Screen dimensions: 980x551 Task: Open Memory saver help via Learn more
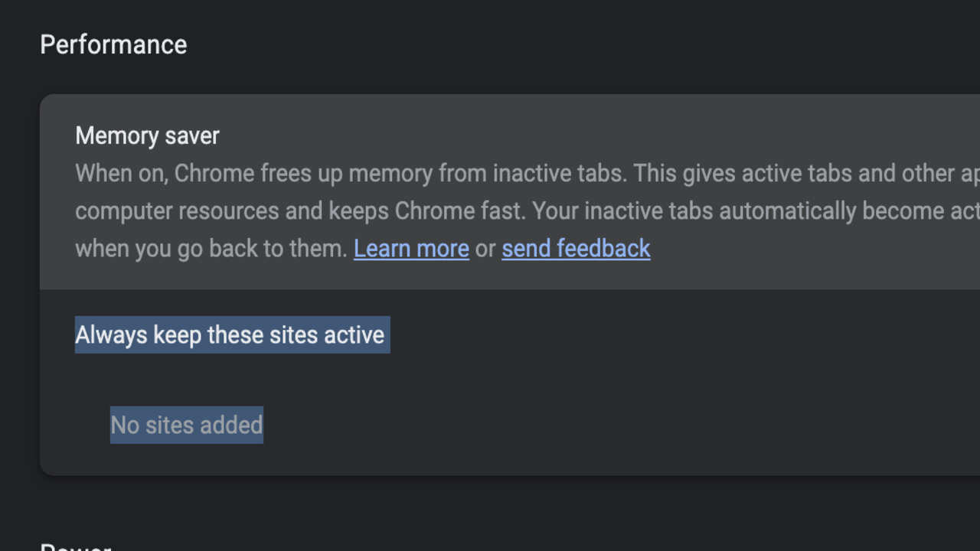coord(410,248)
